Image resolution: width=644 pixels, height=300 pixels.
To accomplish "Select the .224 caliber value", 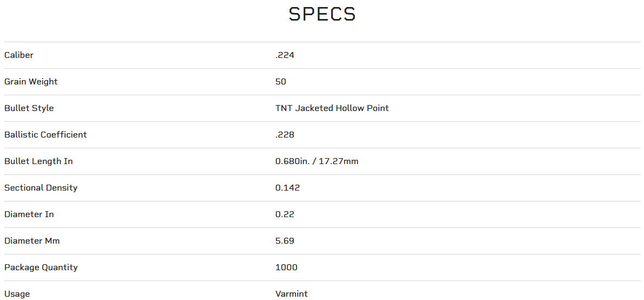I will click(x=285, y=55).
